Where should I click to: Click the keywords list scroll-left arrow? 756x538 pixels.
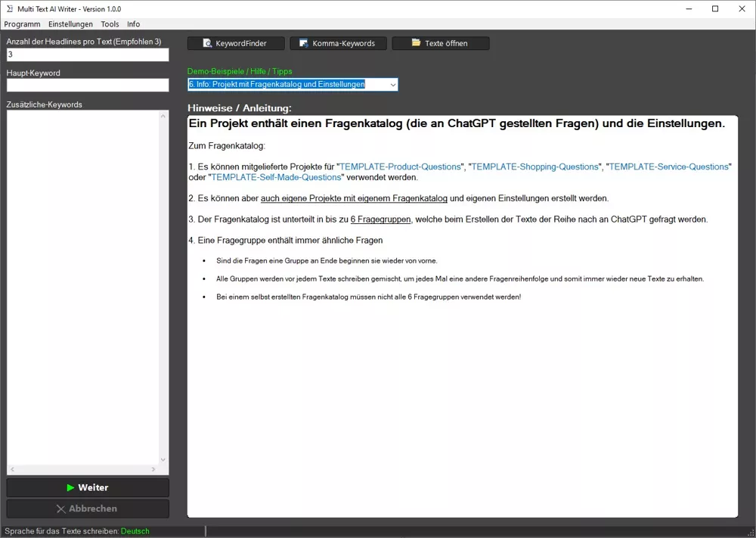tap(12, 469)
